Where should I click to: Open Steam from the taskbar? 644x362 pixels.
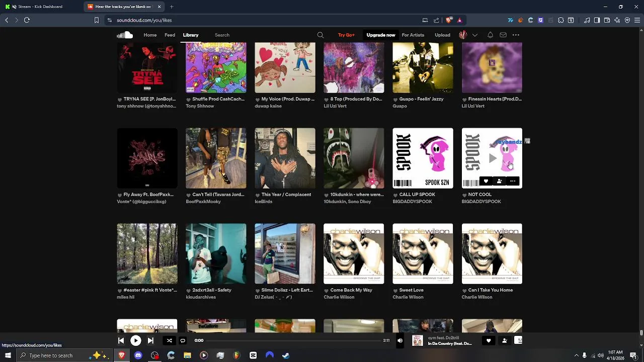tap(286, 355)
